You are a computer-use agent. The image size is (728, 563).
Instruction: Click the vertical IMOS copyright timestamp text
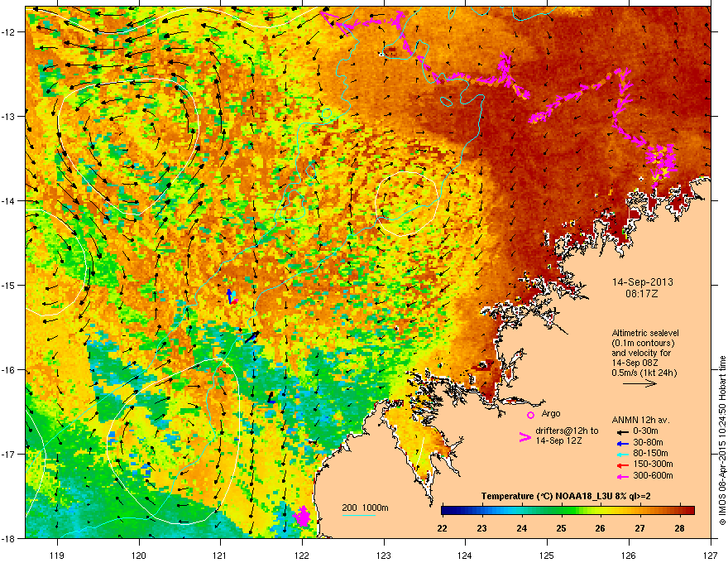(722, 440)
